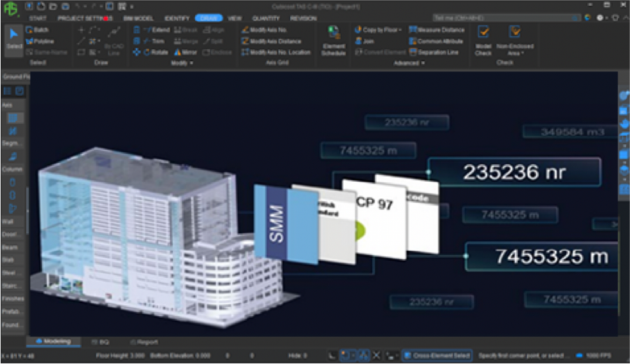This screenshot has height=364, width=630.
Task: Click the Measure Distance tool
Action: click(437, 30)
